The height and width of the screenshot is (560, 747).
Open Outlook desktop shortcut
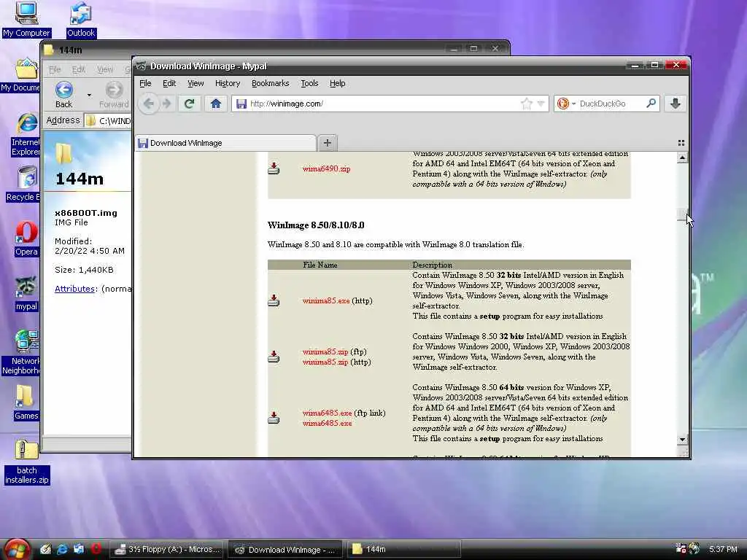click(x=80, y=20)
